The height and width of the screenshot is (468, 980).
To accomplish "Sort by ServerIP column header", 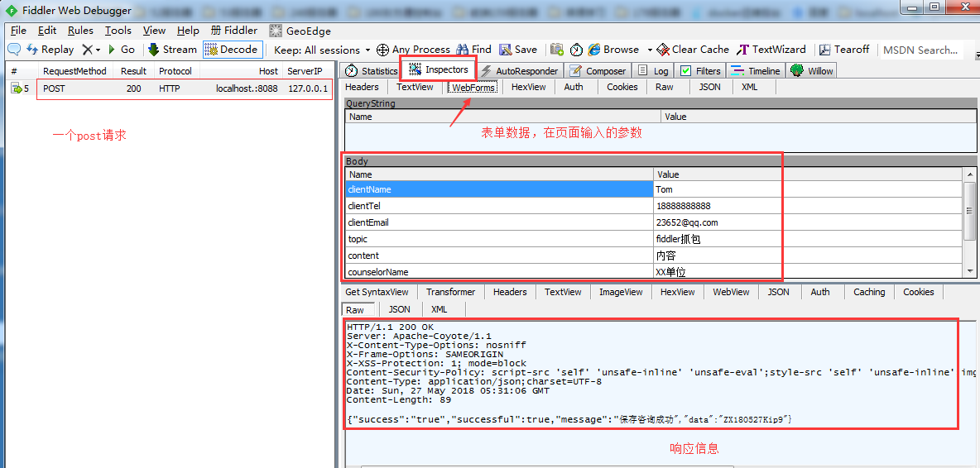I will tap(308, 71).
